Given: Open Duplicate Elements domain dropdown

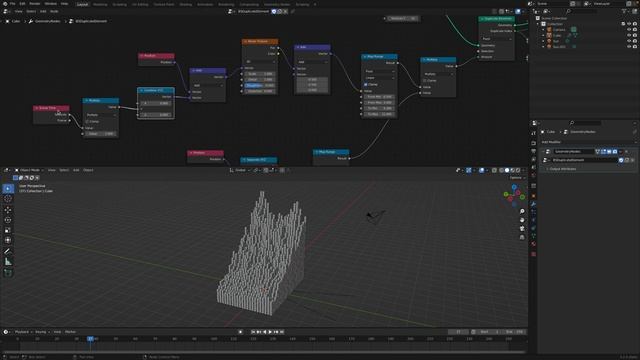Looking at the screenshot, I should [497, 39].
